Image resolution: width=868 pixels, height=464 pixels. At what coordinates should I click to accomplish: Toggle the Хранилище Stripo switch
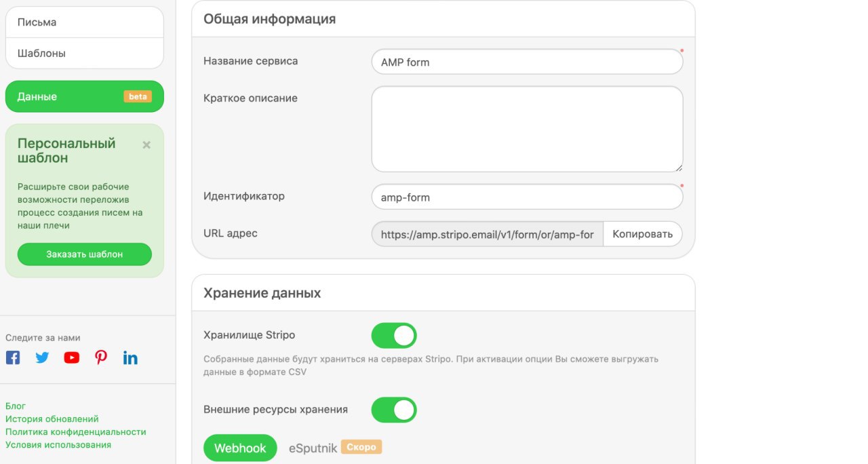(x=394, y=335)
